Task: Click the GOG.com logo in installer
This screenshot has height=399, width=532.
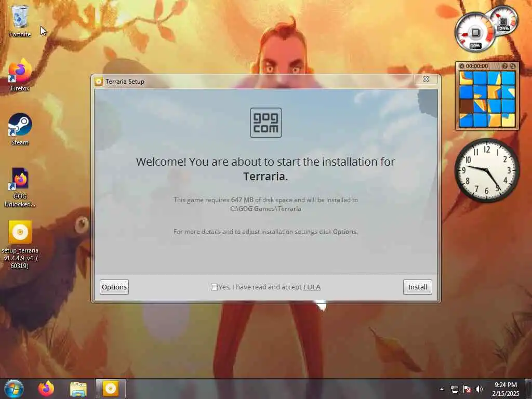Action: (x=265, y=123)
